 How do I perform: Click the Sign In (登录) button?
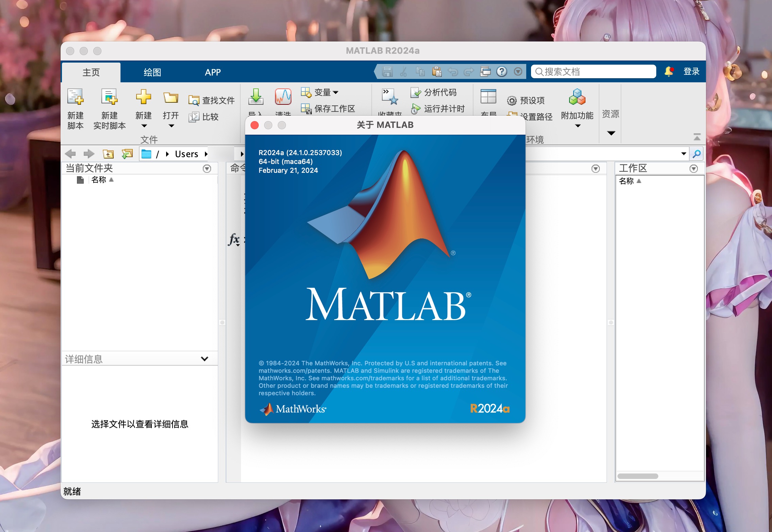point(691,71)
